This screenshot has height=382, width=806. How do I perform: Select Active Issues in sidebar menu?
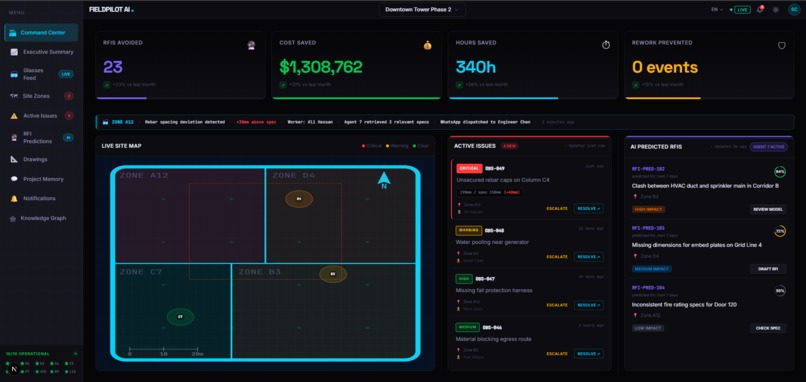41,116
